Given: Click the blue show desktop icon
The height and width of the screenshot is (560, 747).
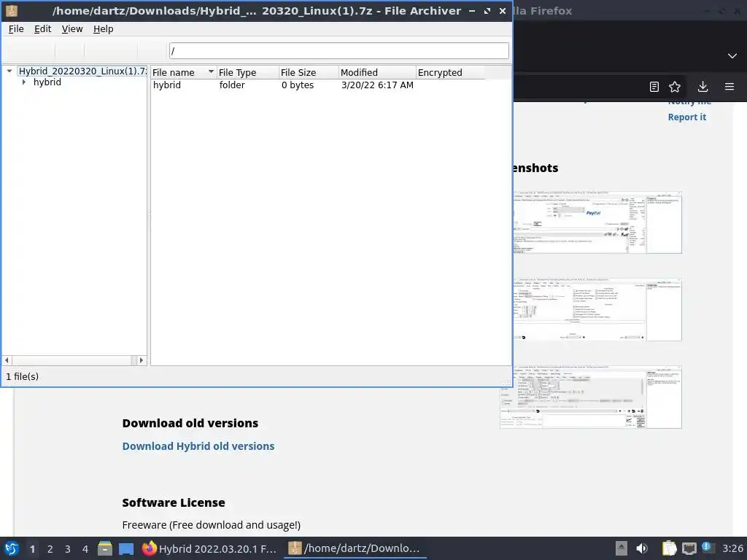Looking at the screenshot, I should click(x=126, y=549).
